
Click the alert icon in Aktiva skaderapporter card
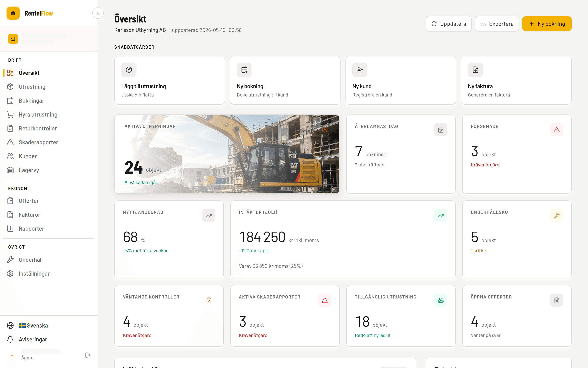pos(325,300)
